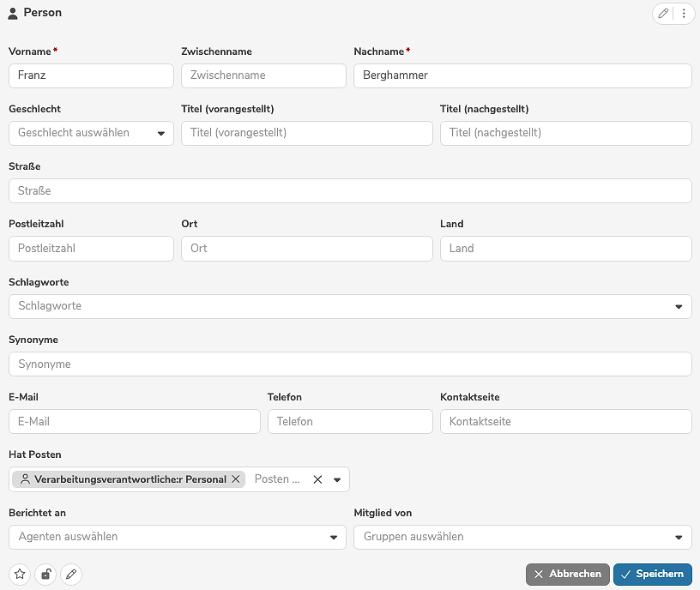This screenshot has width=700, height=590.
Task: Click into the Straße input field
Action: (x=350, y=190)
